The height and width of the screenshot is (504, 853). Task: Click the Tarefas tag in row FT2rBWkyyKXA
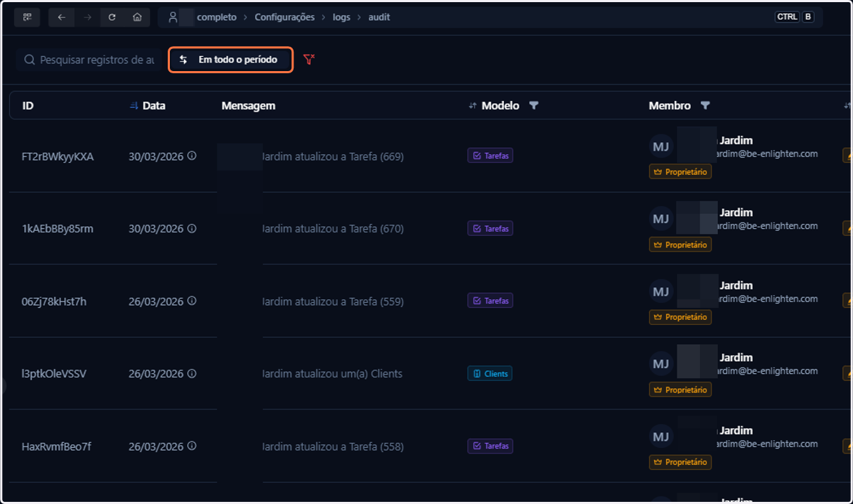(490, 156)
